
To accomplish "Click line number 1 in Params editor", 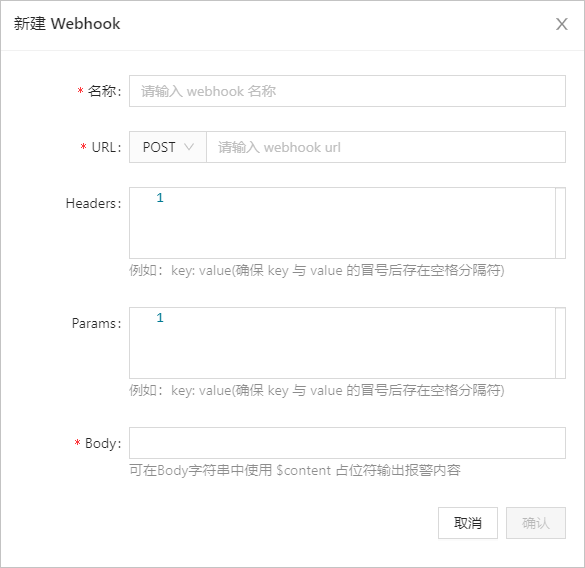I will coord(160,318).
